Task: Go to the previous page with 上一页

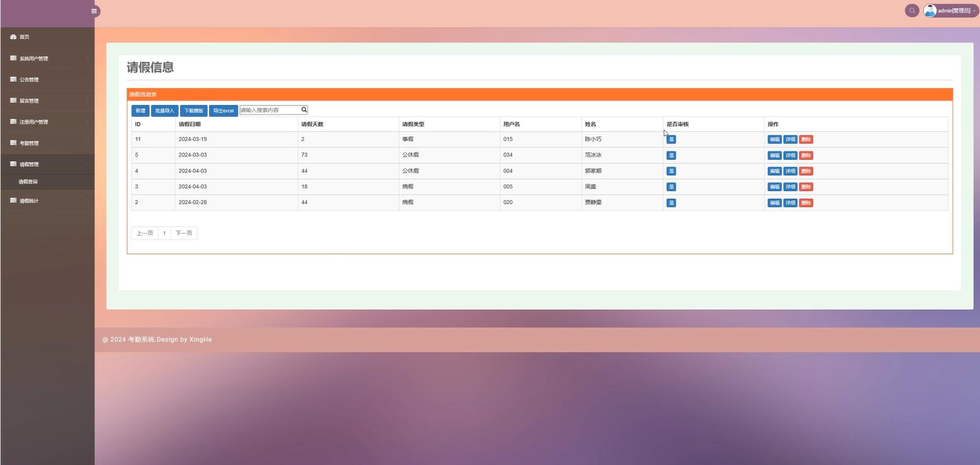Action: coord(145,233)
